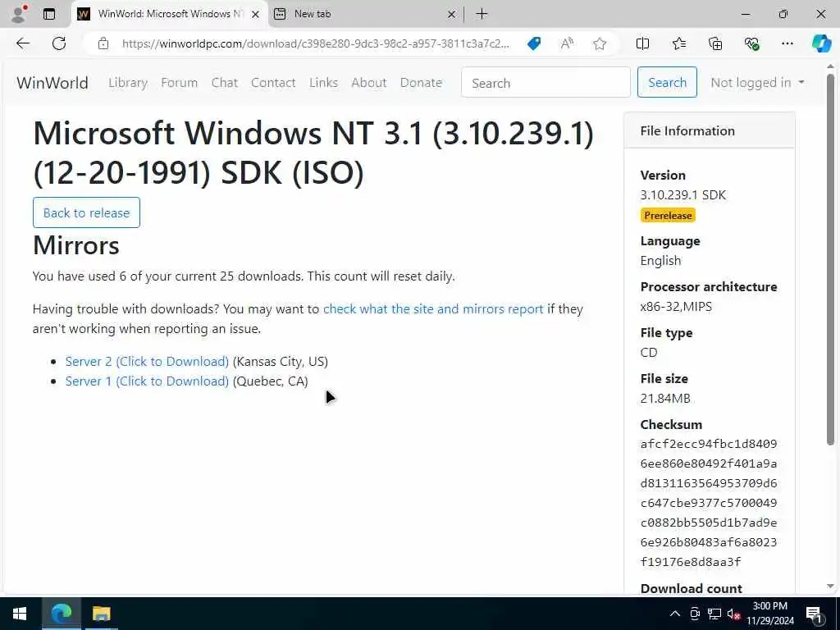Click the x86-32,MIPS architecture value
Viewport: 840px width, 630px height.
(x=676, y=307)
